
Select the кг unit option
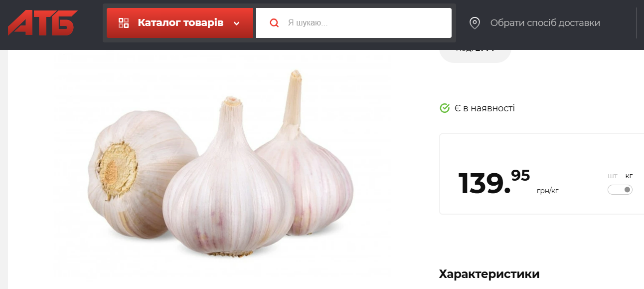click(629, 176)
